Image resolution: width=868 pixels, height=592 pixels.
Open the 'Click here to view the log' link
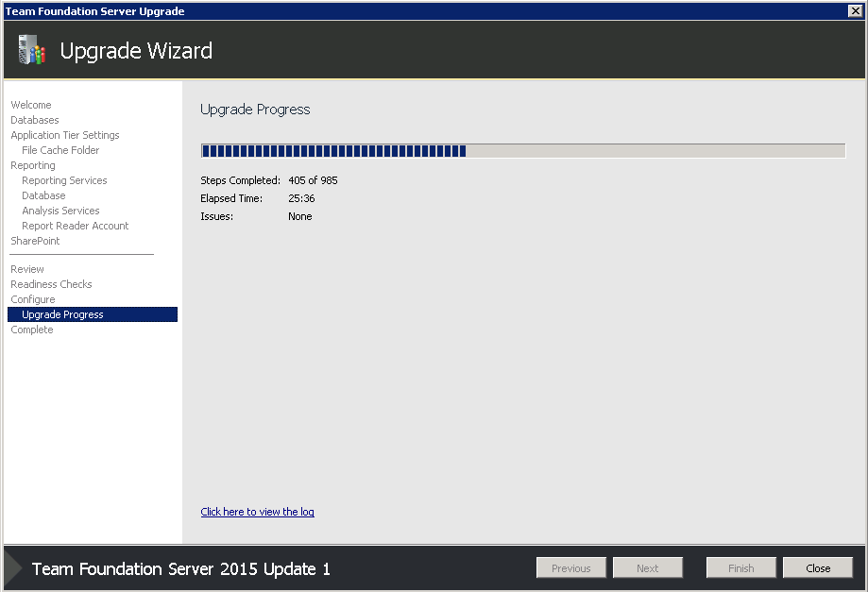point(258,512)
